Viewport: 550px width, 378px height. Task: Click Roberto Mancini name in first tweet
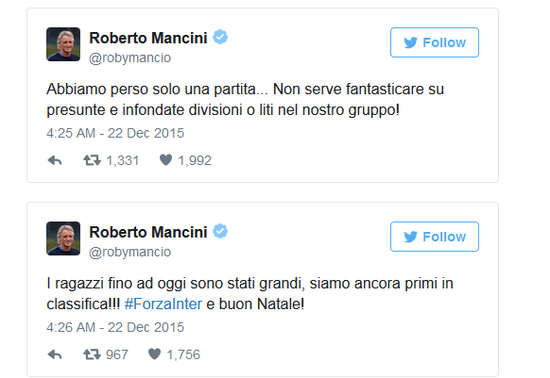click(x=148, y=38)
